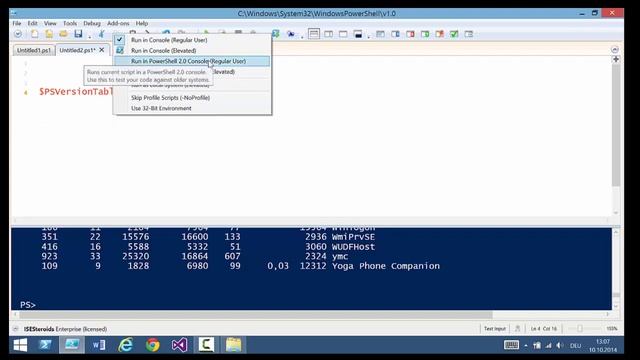Image resolution: width=640 pixels, height=360 pixels.
Task: Open the Help menu
Action: coord(142,24)
